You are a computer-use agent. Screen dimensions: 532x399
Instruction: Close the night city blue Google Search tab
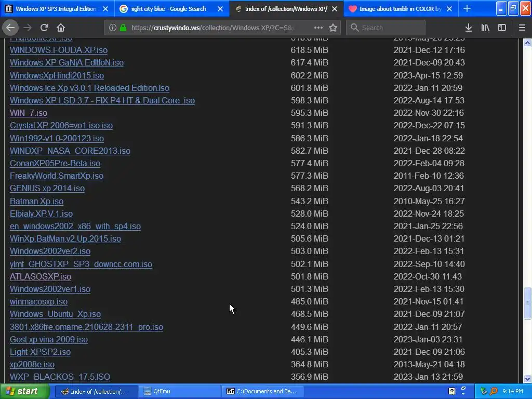click(x=220, y=9)
